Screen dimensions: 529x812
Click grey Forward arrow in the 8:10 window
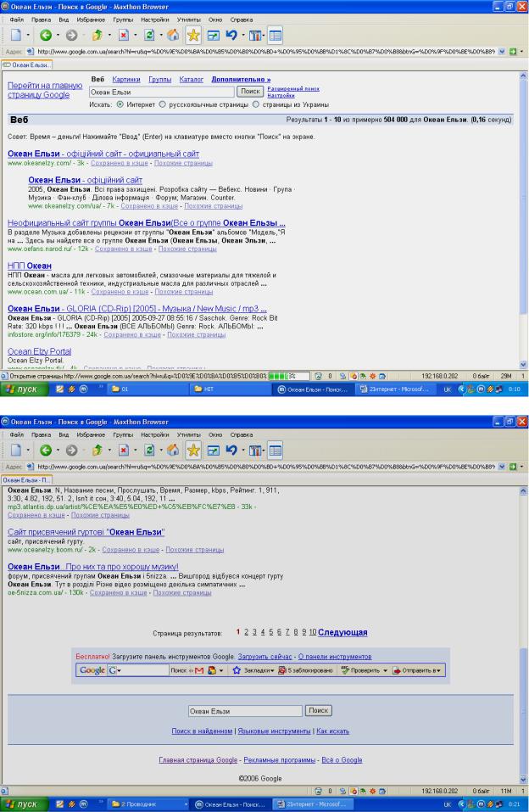(x=71, y=36)
